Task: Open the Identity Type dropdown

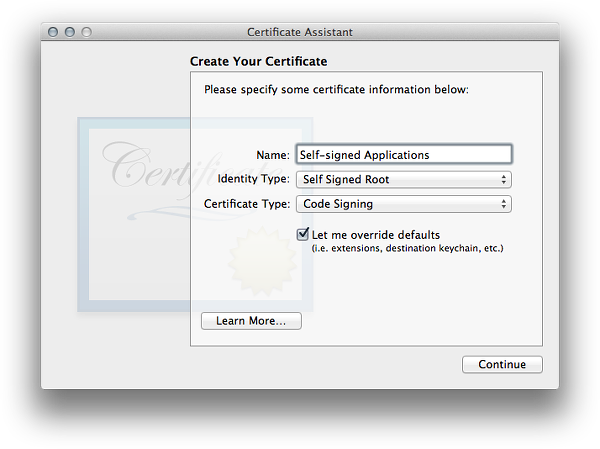Action: (403, 180)
